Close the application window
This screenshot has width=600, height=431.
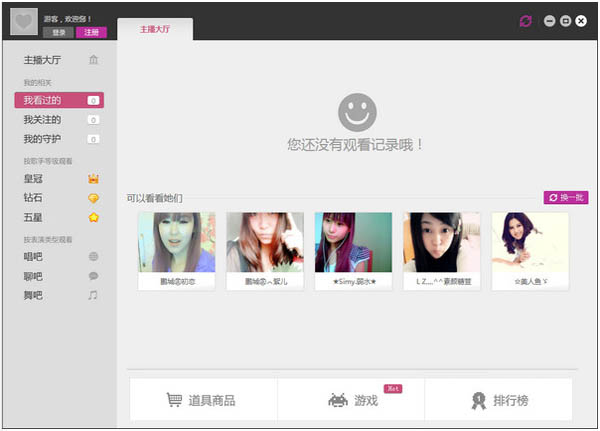pyautogui.click(x=581, y=21)
